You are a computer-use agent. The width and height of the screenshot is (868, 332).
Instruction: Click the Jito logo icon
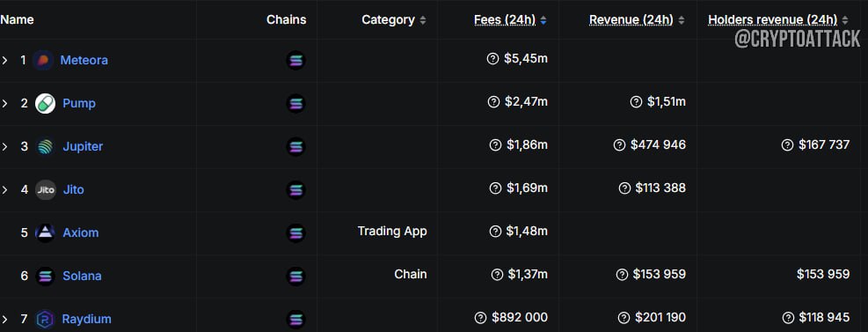[46, 190]
